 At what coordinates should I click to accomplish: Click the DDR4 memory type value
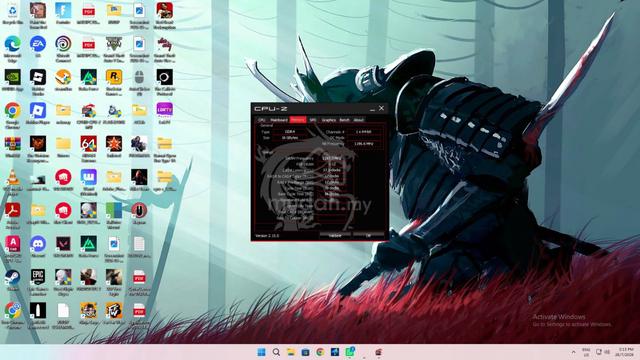tap(290, 132)
